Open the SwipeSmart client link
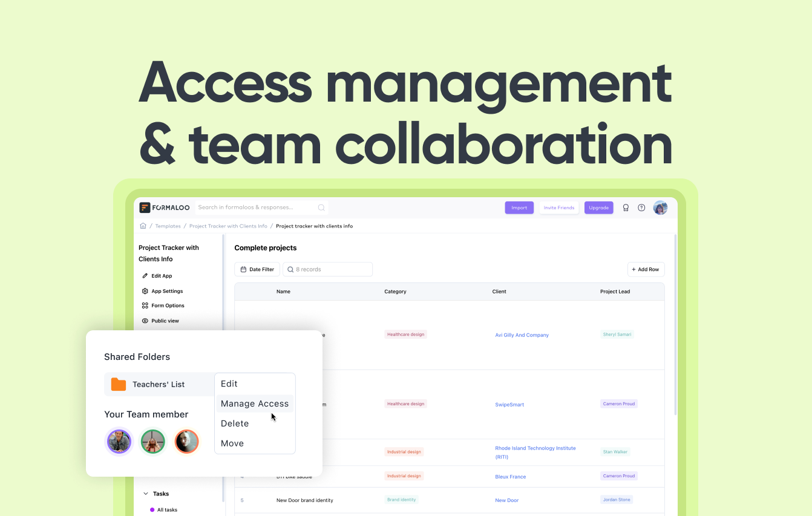Viewport: 812px width, 516px height. (x=509, y=405)
